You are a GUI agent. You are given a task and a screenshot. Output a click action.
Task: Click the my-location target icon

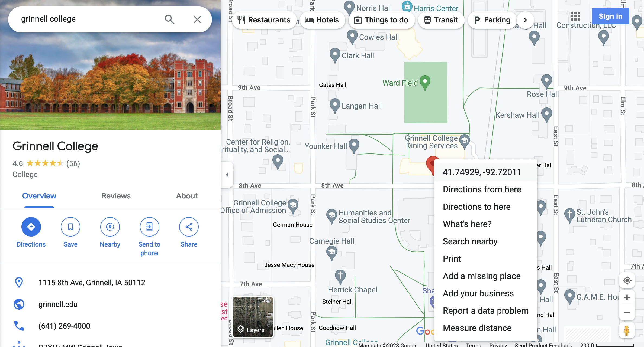(627, 280)
